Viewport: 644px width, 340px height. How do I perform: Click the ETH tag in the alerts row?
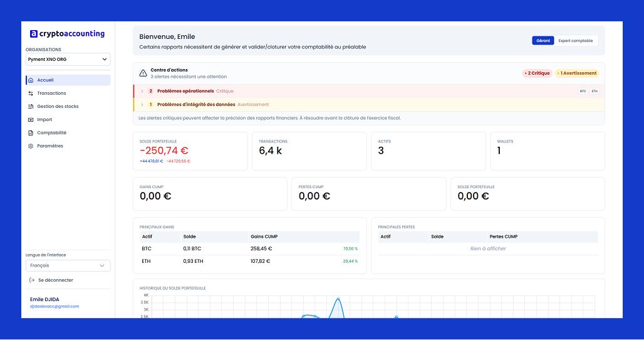595,91
